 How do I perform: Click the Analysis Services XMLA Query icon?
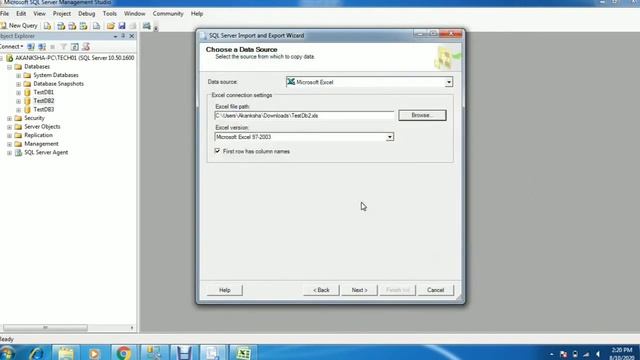[83, 26]
